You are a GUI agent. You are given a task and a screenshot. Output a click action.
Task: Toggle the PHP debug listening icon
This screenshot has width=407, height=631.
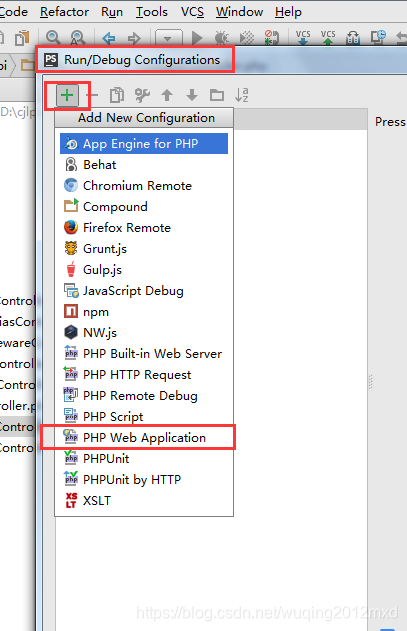click(x=272, y=37)
